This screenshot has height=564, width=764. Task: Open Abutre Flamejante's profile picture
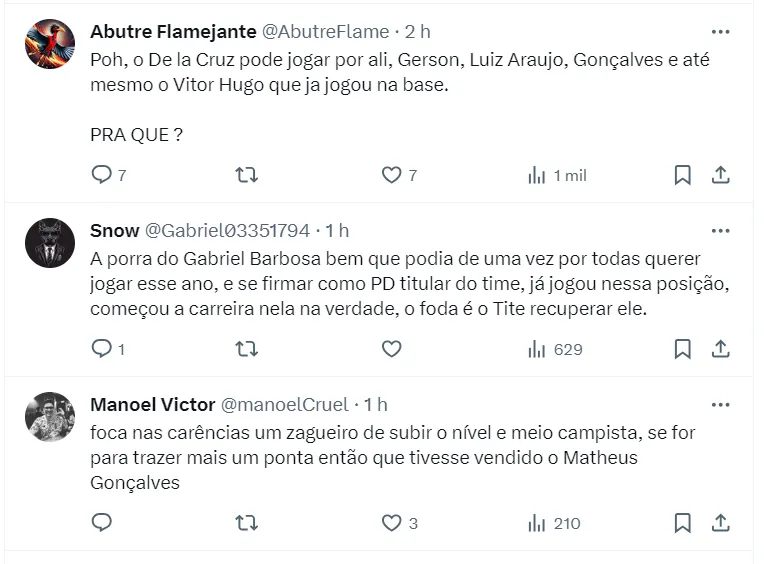pyautogui.click(x=50, y=44)
